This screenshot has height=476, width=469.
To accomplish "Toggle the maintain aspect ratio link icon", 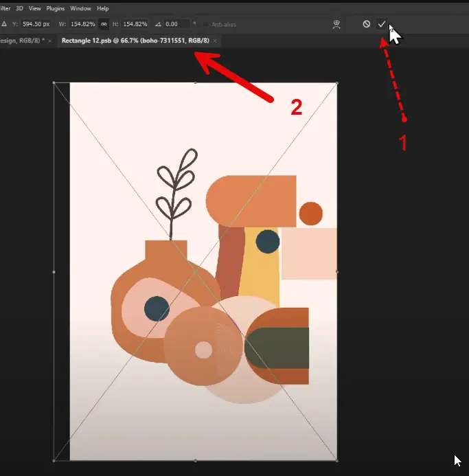I will [x=104, y=24].
